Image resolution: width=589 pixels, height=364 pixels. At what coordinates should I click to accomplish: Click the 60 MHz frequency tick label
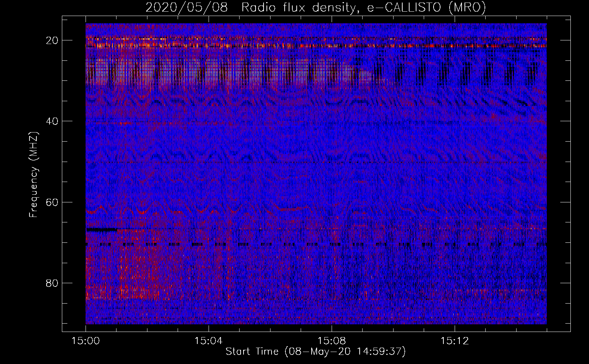52,202
